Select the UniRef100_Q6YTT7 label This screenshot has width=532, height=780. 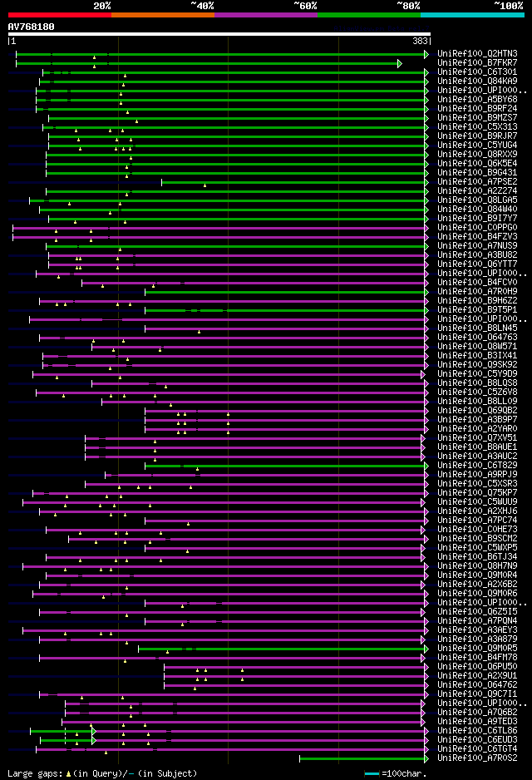click(477, 264)
